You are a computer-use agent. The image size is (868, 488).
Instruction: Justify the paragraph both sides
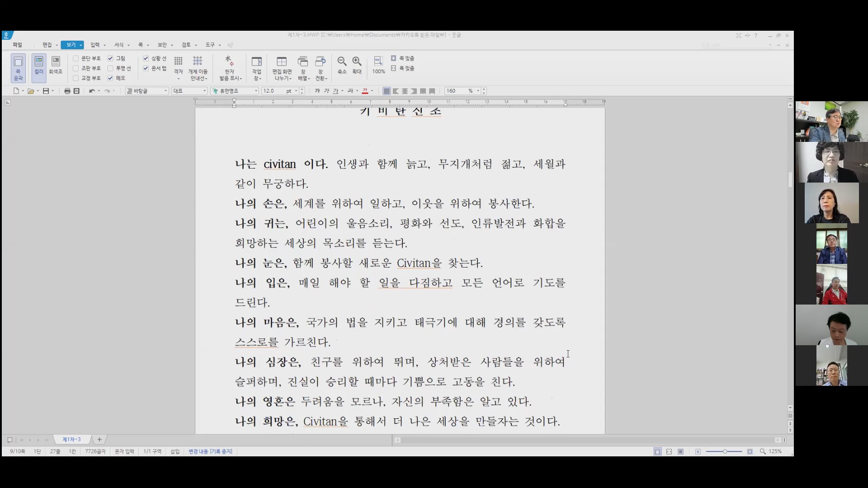click(387, 91)
